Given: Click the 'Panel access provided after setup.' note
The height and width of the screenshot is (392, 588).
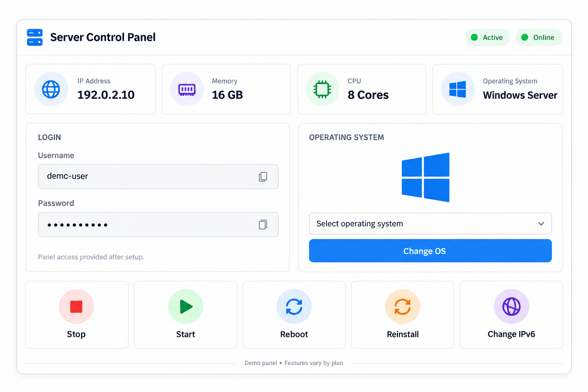Looking at the screenshot, I should pyautogui.click(x=91, y=257).
